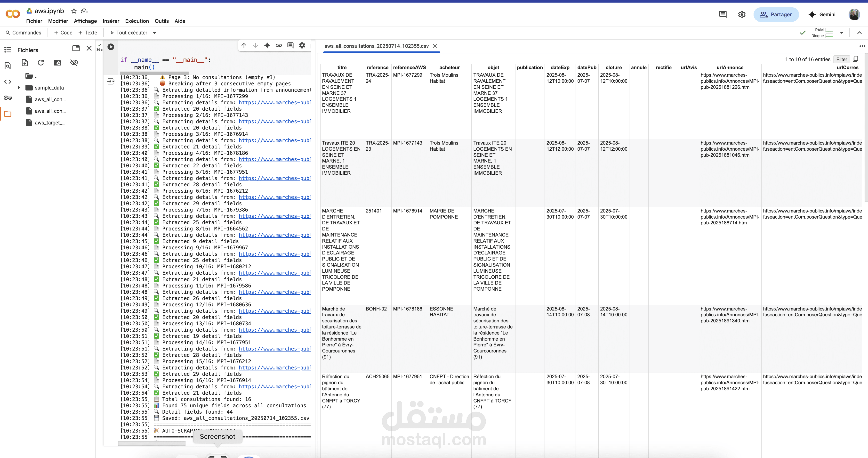Open the Exécution menu
The height and width of the screenshot is (458, 868).
click(x=137, y=21)
